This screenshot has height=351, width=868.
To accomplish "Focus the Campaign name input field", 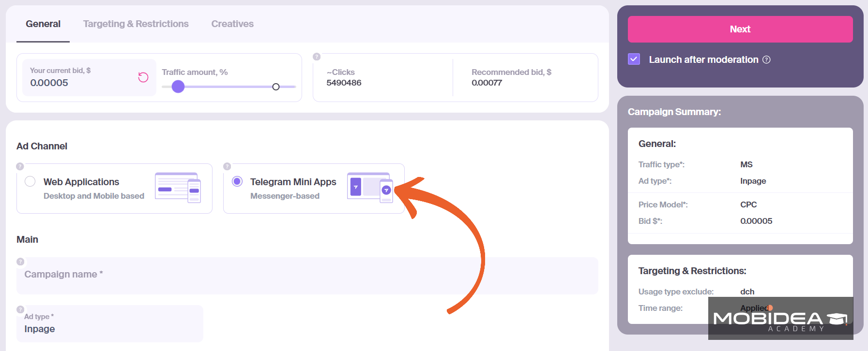I will tap(307, 276).
